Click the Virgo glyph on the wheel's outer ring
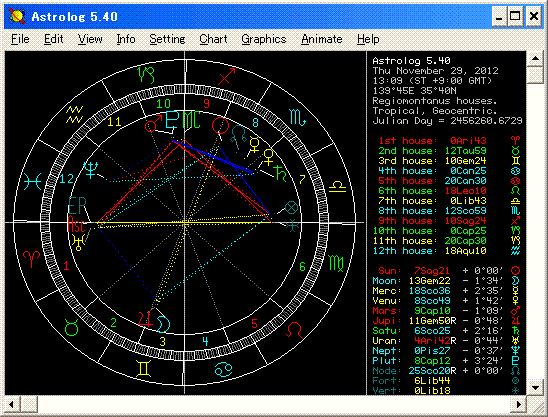Screen dimensions: 548x417 (x=337, y=264)
